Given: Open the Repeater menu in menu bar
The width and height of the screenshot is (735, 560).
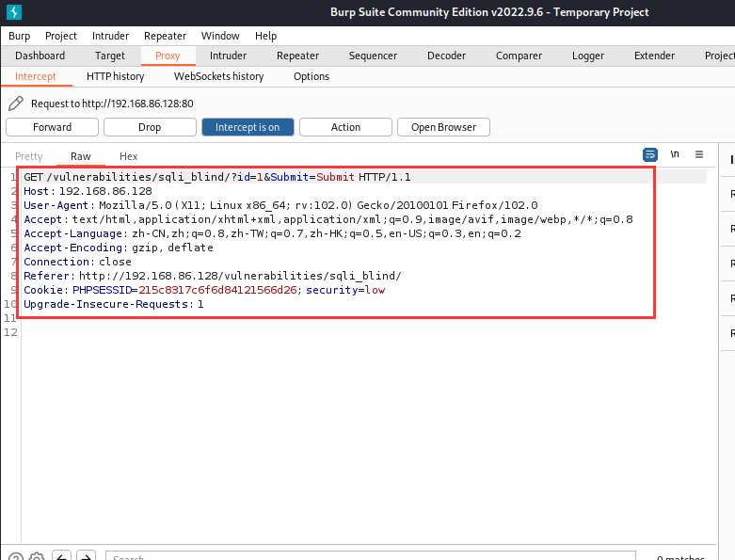Looking at the screenshot, I should pos(165,36).
